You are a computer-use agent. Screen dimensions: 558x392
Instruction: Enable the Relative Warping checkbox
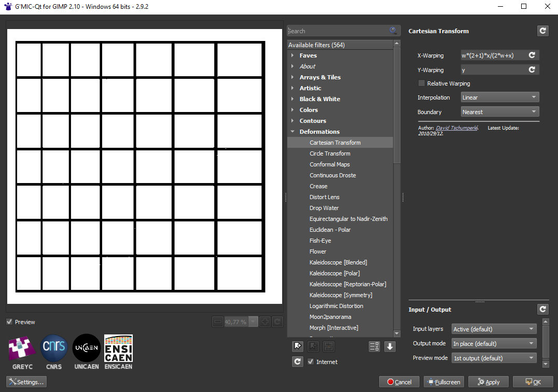click(421, 83)
